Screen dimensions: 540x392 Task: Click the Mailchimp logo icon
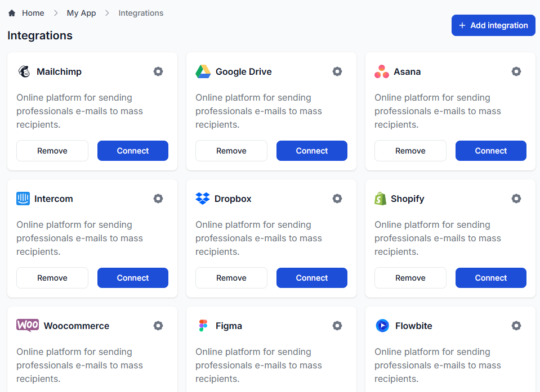click(x=24, y=71)
